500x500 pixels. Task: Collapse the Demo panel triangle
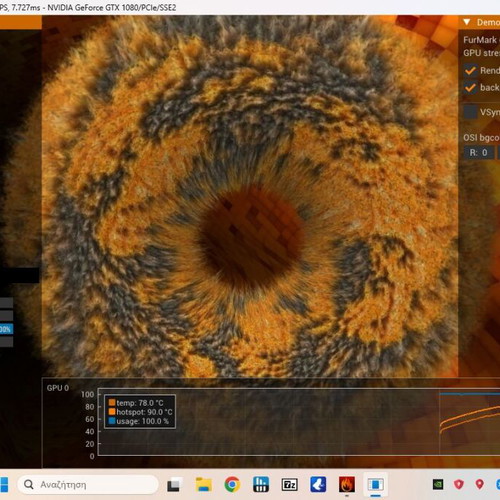pos(467,22)
